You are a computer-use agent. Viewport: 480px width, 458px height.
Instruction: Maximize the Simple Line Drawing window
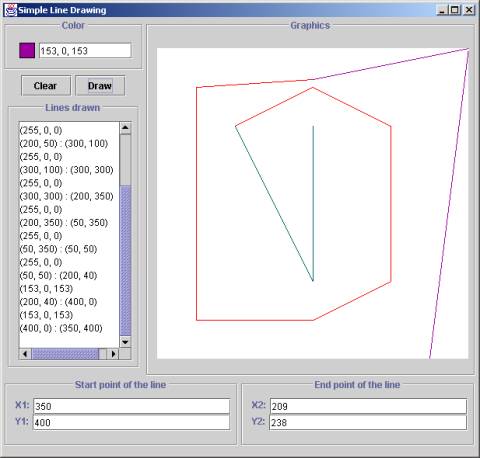455,10
